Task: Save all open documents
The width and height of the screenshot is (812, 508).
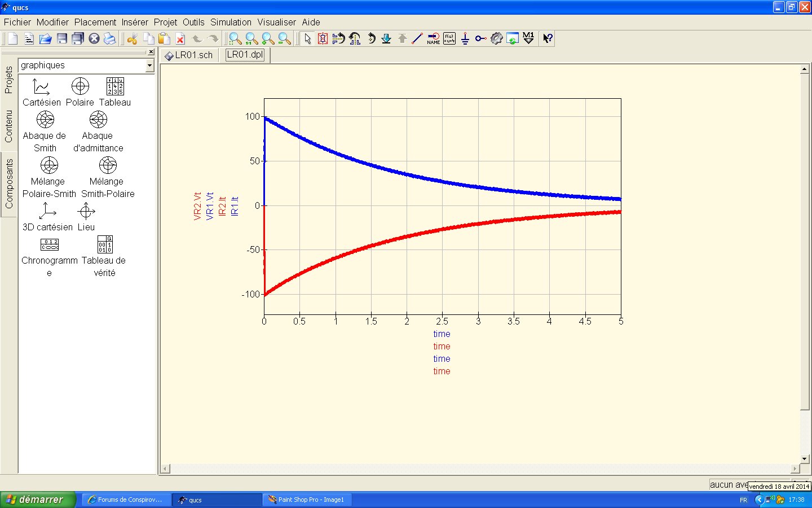Action: (x=78, y=38)
